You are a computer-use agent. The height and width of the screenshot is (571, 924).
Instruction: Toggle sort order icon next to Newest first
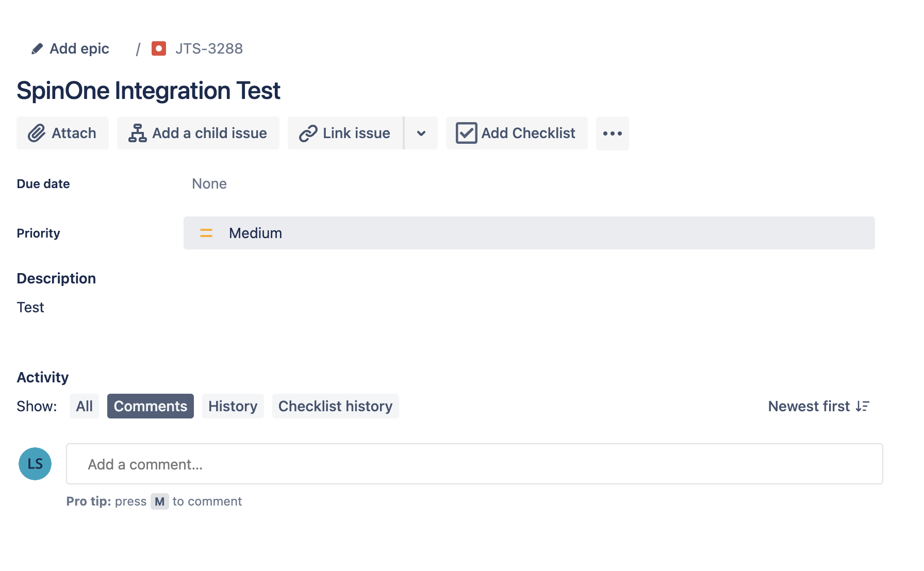[862, 407]
